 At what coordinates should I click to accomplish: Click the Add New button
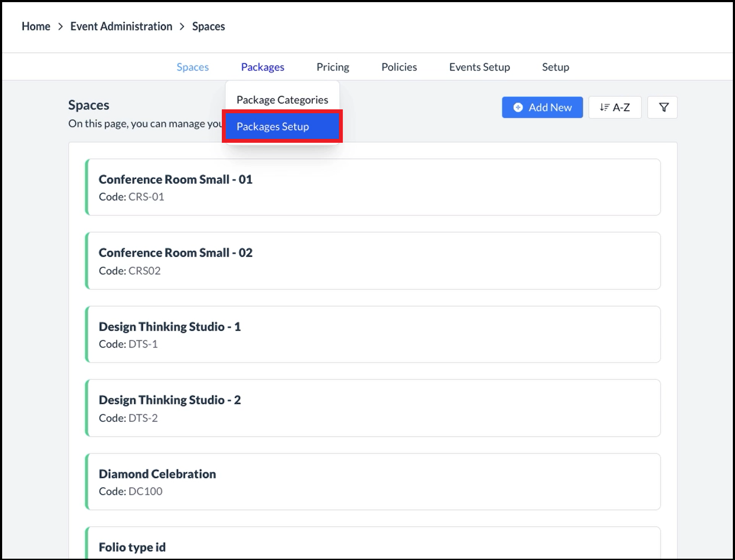pyautogui.click(x=542, y=107)
